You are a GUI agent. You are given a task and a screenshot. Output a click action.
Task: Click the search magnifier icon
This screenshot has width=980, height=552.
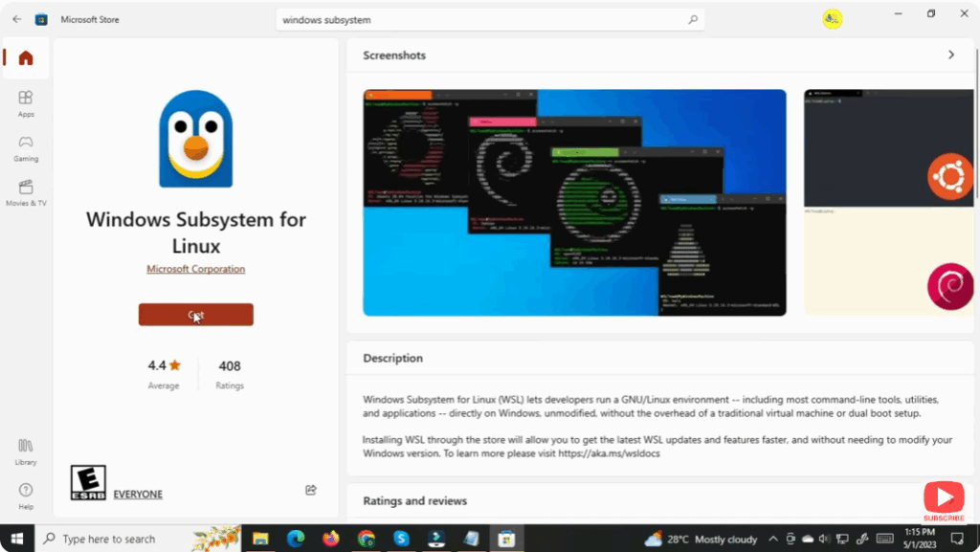tap(693, 19)
